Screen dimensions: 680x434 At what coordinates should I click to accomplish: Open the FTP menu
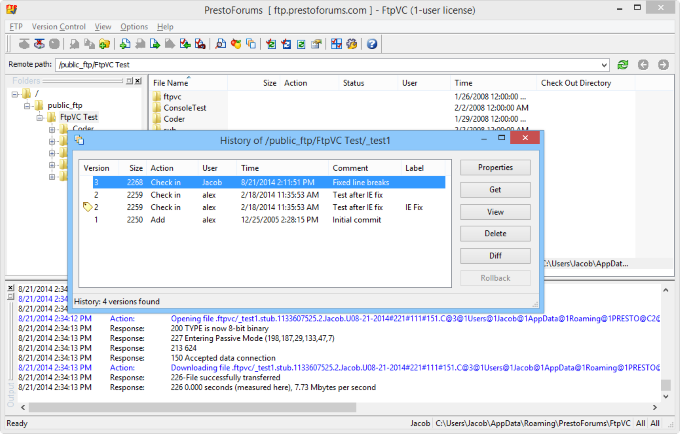(16, 27)
